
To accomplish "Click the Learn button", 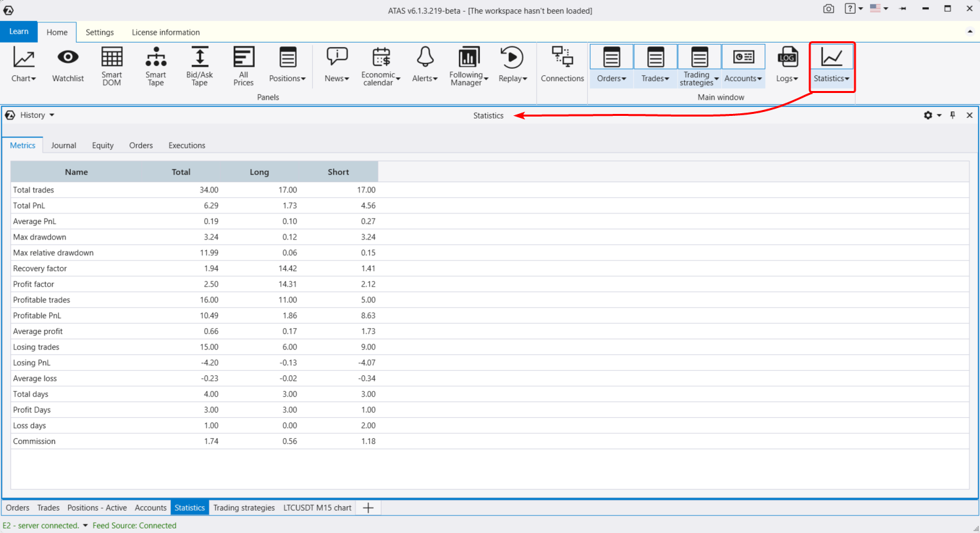I will pos(19,31).
